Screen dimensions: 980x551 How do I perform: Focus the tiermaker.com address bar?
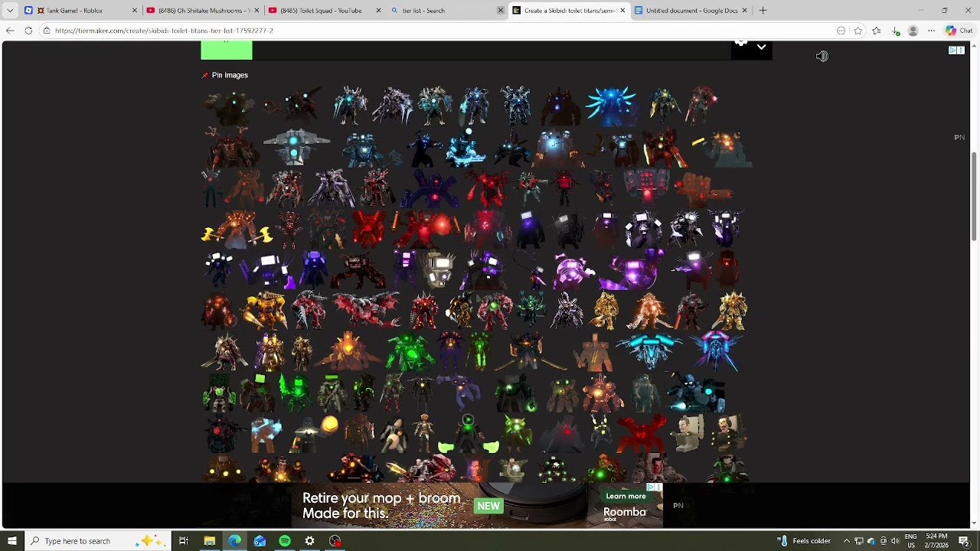tap(436, 31)
